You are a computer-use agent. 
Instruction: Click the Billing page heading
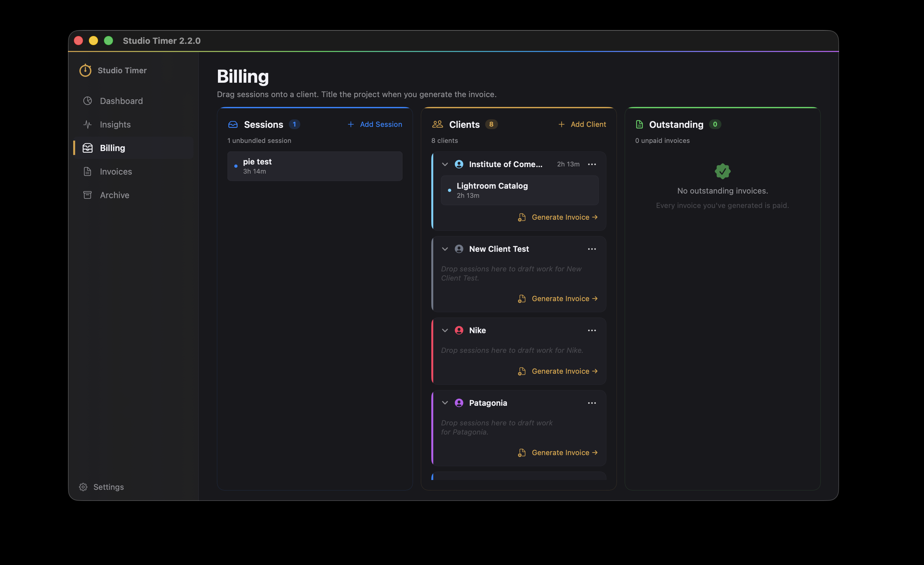243,77
